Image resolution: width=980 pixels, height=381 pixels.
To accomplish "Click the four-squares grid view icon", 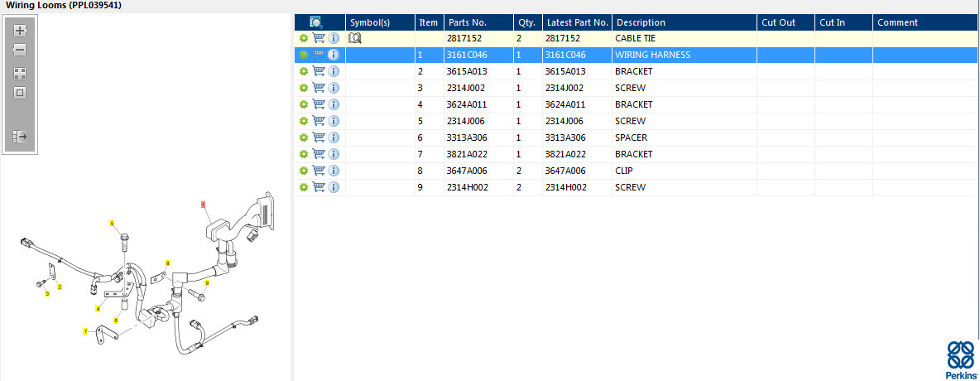I will point(20,74).
